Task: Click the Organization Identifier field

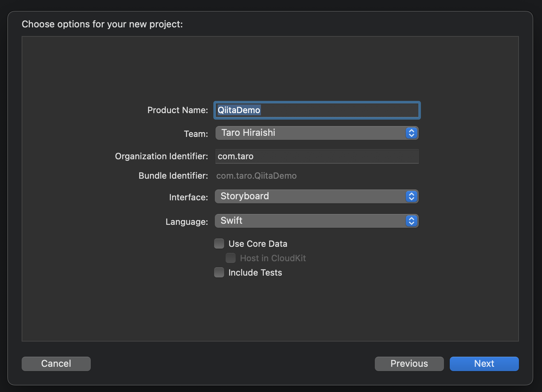Action: pyautogui.click(x=317, y=156)
